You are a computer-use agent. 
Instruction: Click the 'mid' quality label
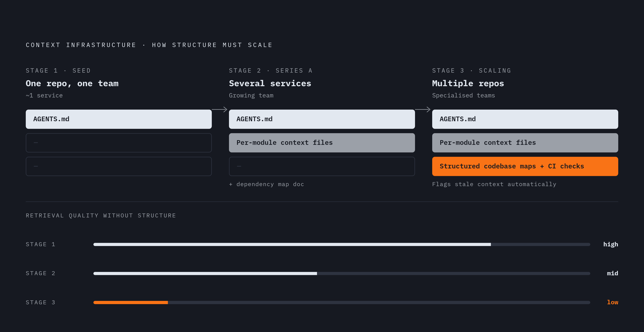pos(613,273)
